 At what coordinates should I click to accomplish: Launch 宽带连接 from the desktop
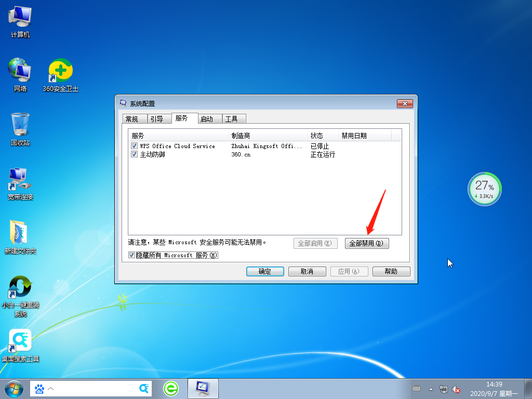coord(19,182)
